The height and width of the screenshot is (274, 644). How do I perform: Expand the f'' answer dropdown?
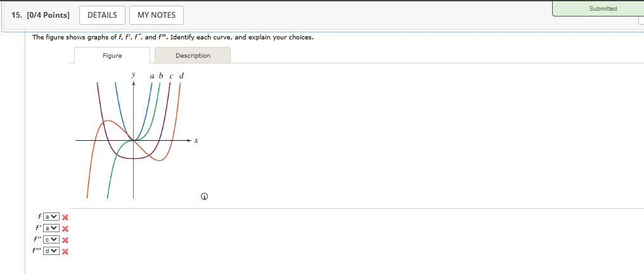pos(51,240)
